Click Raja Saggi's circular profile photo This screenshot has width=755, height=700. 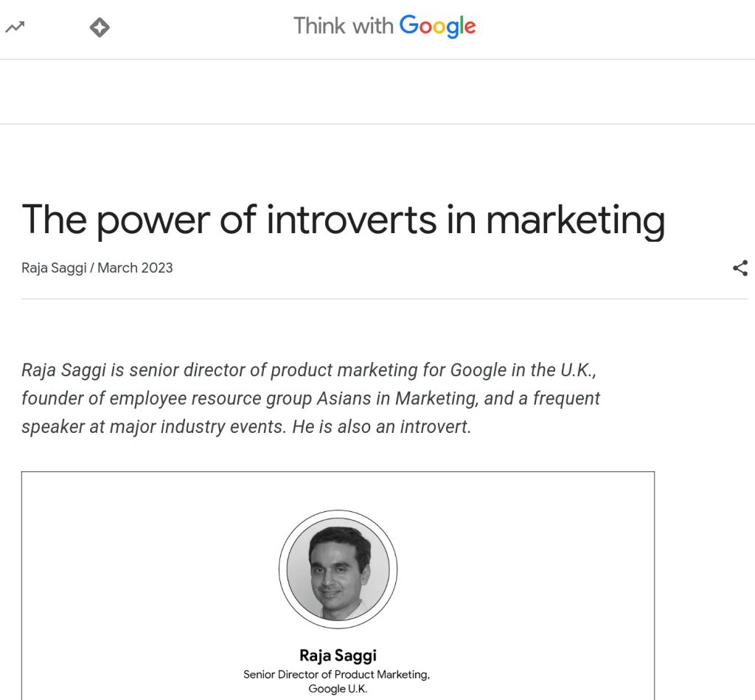338,569
